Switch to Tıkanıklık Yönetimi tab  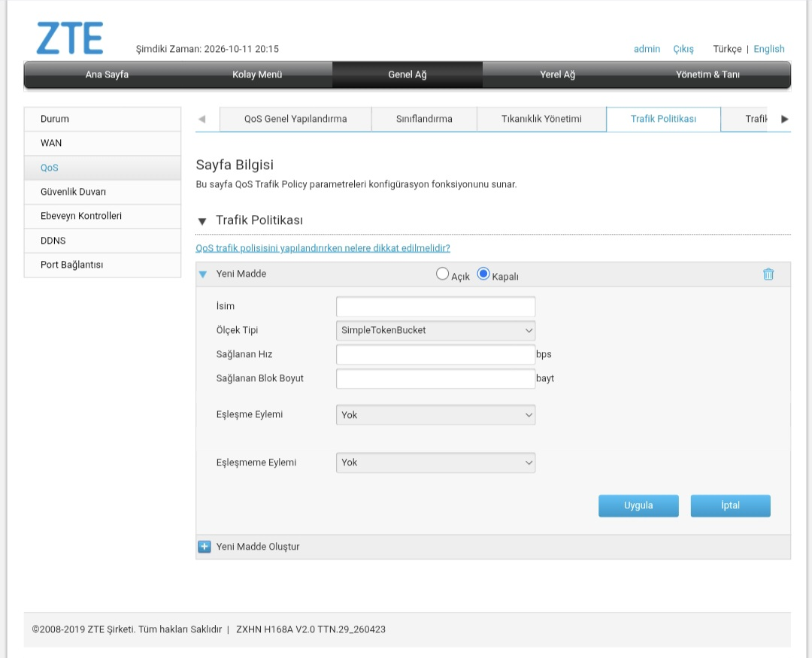[x=541, y=119]
